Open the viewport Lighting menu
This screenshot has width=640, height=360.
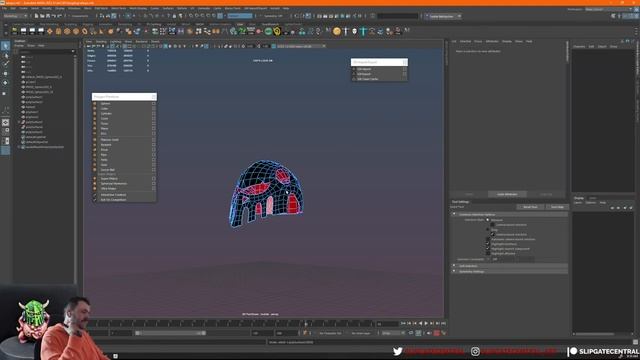coord(116,41)
